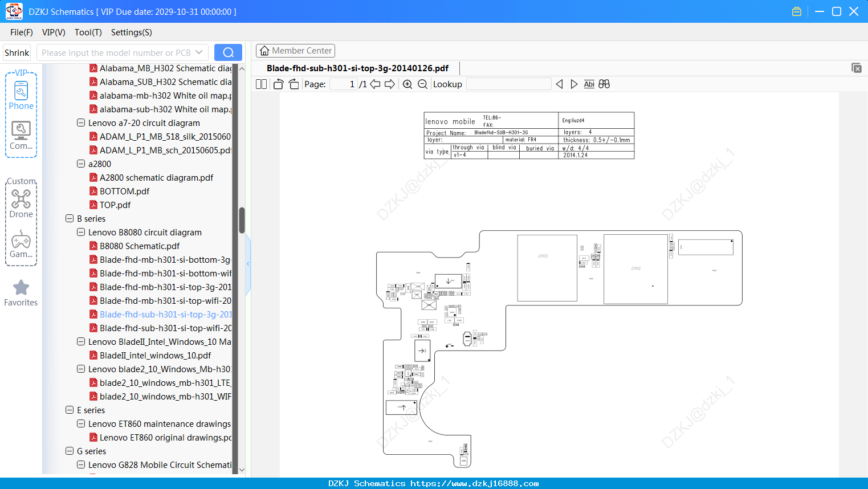The image size is (868, 489).
Task: Collapse the left panel with the splitter handle
Action: pos(248,264)
